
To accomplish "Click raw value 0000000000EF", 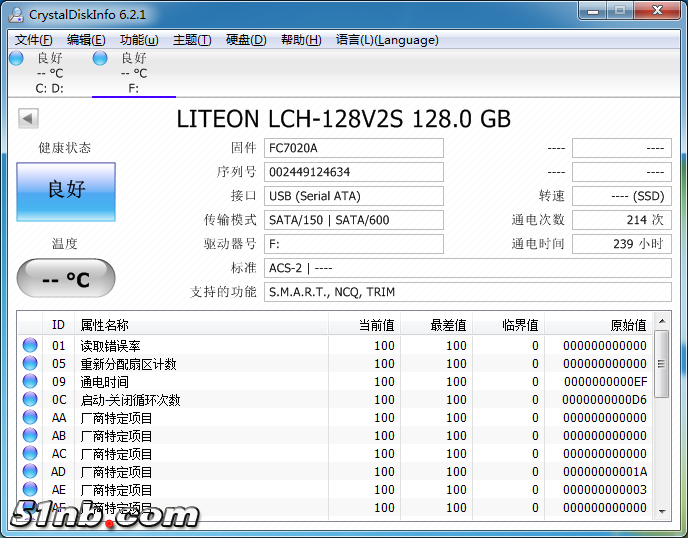I will (606, 382).
